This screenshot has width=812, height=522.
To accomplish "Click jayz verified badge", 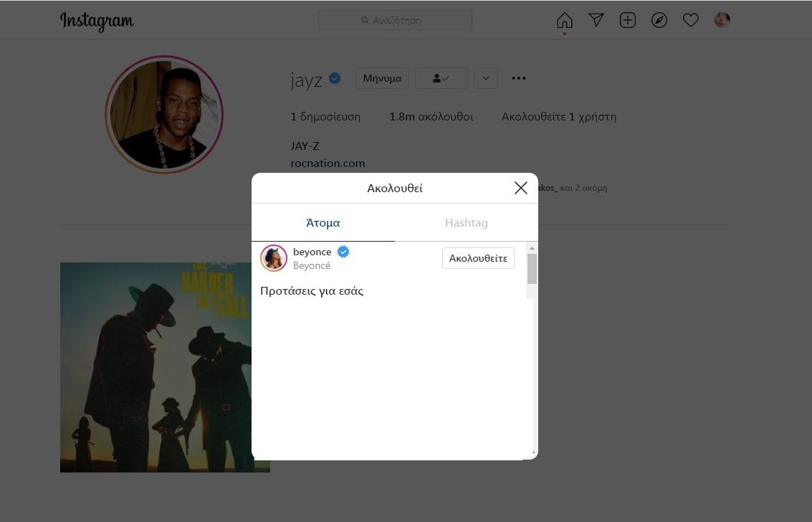I will [335, 78].
